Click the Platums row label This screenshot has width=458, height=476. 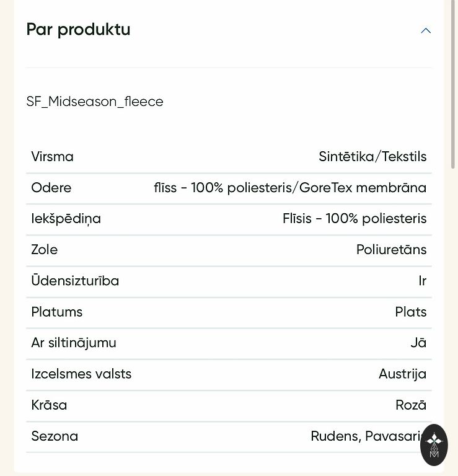(57, 312)
